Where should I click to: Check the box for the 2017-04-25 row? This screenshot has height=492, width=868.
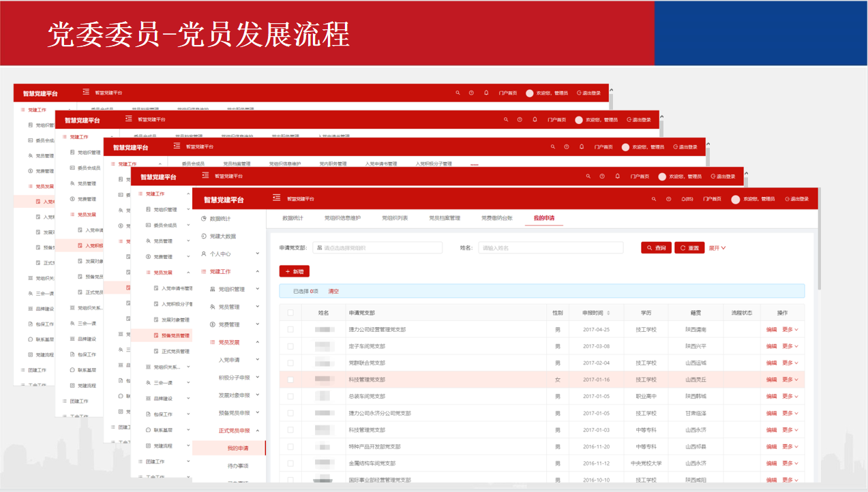pyautogui.click(x=290, y=329)
